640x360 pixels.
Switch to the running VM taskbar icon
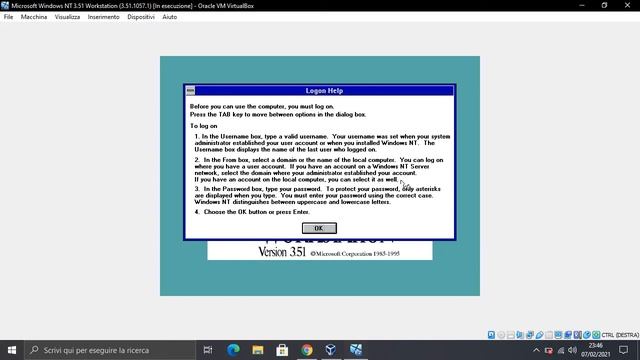point(356,350)
